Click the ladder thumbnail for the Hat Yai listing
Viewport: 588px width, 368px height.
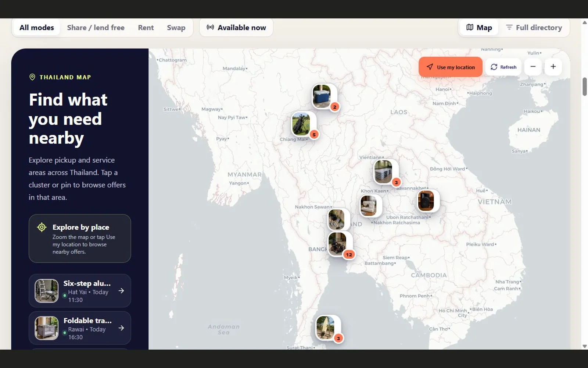(47, 291)
